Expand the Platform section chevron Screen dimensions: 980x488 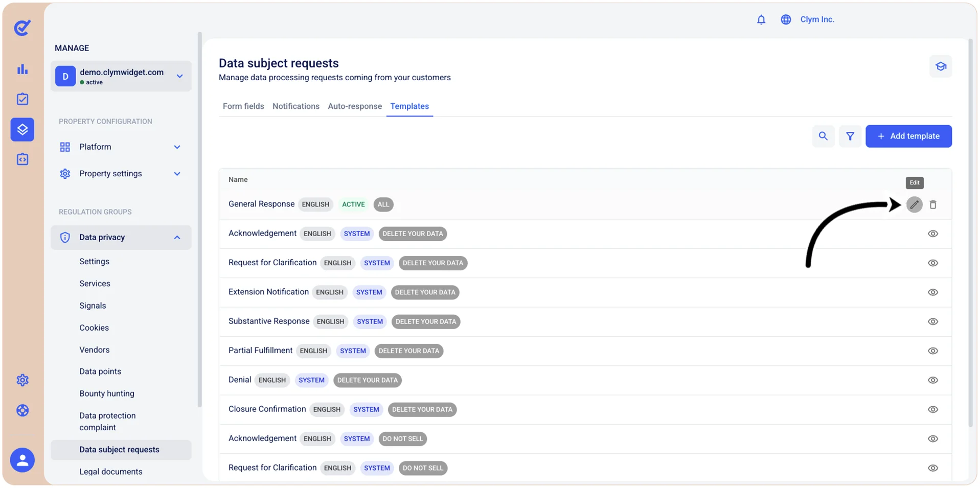point(177,147)
